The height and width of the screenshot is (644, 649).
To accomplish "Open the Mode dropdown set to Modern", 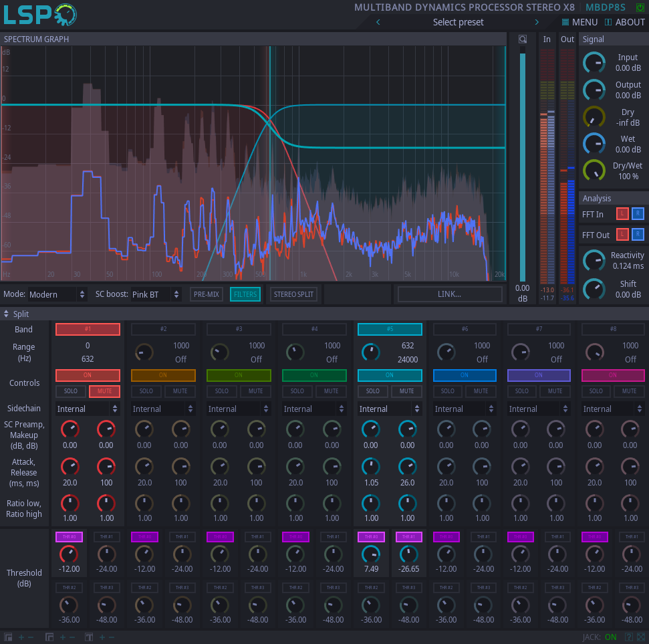I will (57, 294).
